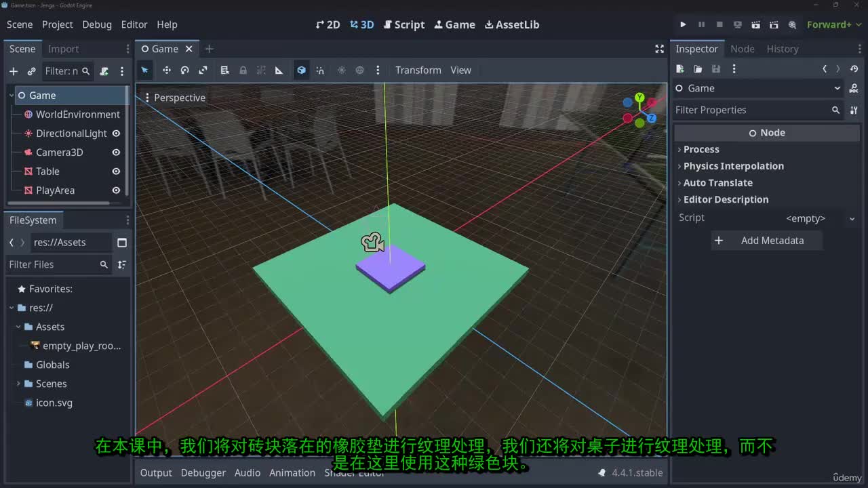Switch to the Node dock tab
The image size is (868, 488).
(x=742, y=49)
